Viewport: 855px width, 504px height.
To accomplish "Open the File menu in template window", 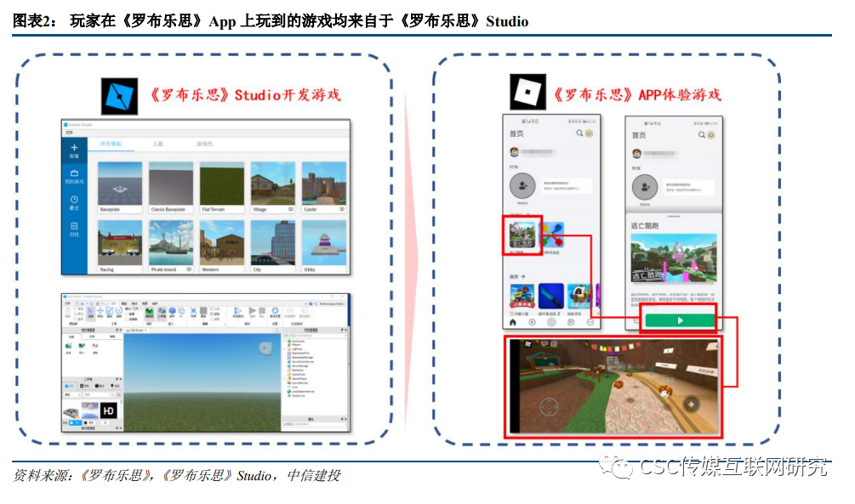I will tap(69, 133).
